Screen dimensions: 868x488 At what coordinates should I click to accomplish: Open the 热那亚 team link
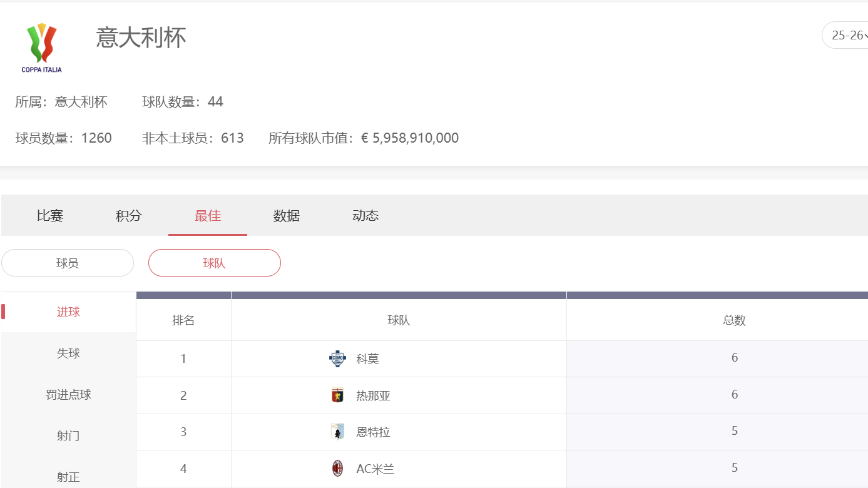click(374, 396)
